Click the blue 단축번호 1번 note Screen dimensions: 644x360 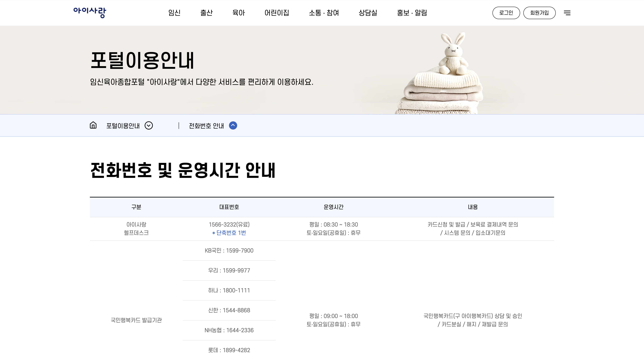pos(229,233)
